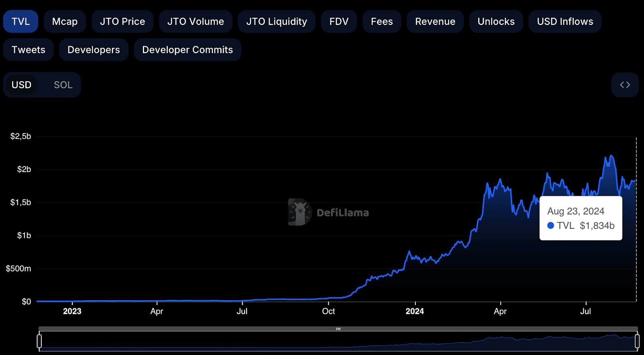Click the left range slider handle

pos(39,341)
